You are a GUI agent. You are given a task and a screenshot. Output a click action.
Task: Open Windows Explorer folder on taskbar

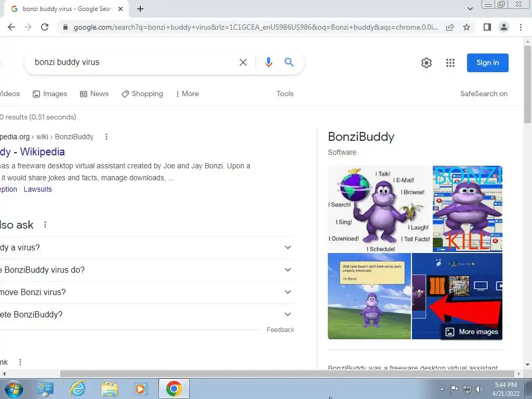point(109,389)
